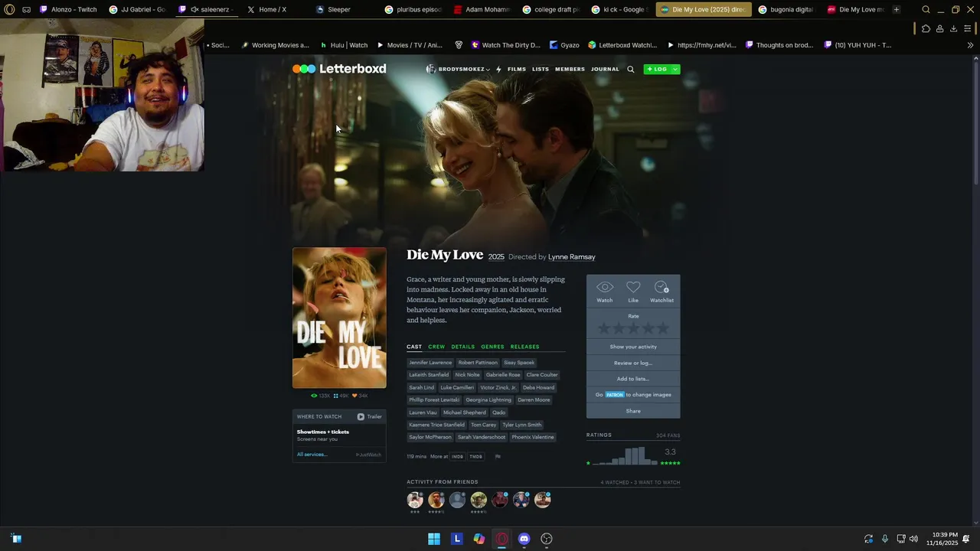Screen dimensions: 980x551
Task: Add film to Watchlist via clock icon
Action: (661, 287)
